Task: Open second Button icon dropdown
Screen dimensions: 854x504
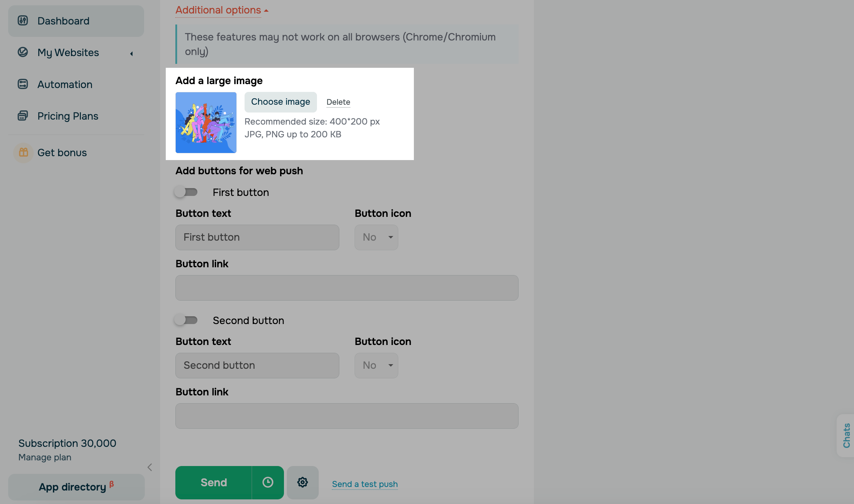Action: pyautogui.click(x=376, y=365)
